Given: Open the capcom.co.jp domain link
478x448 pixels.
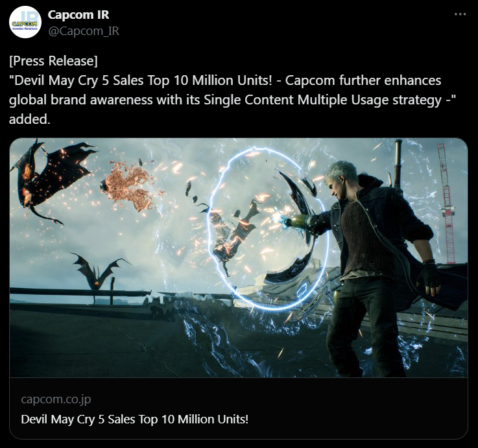Looking at the screenshot, I should [x=56, y=399].
